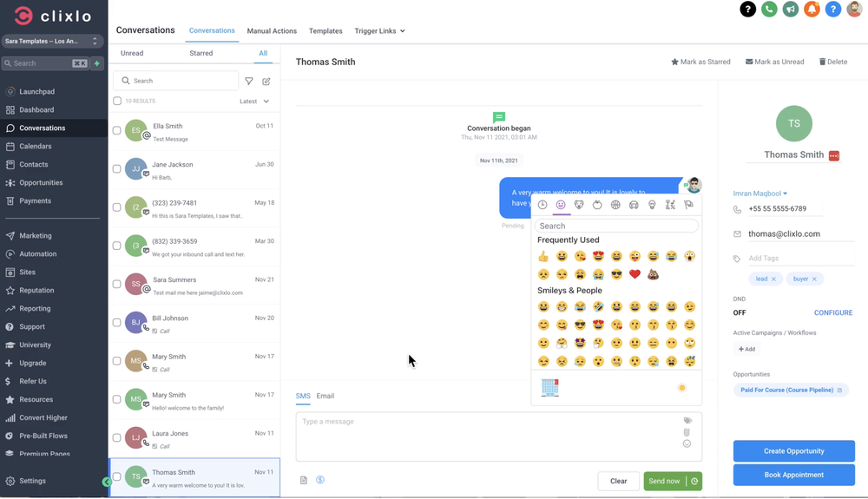Insert the thumbs up emoji
The width and height of the screenshot is (868, 499).
point(543,256)
